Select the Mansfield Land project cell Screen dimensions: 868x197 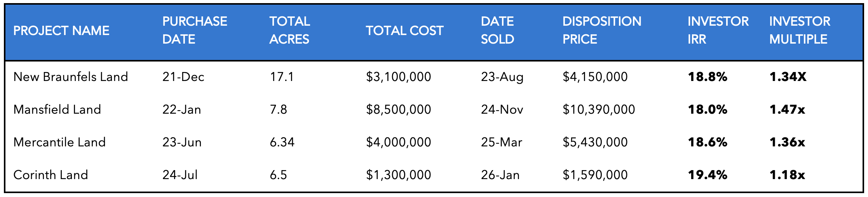[57, 109]
